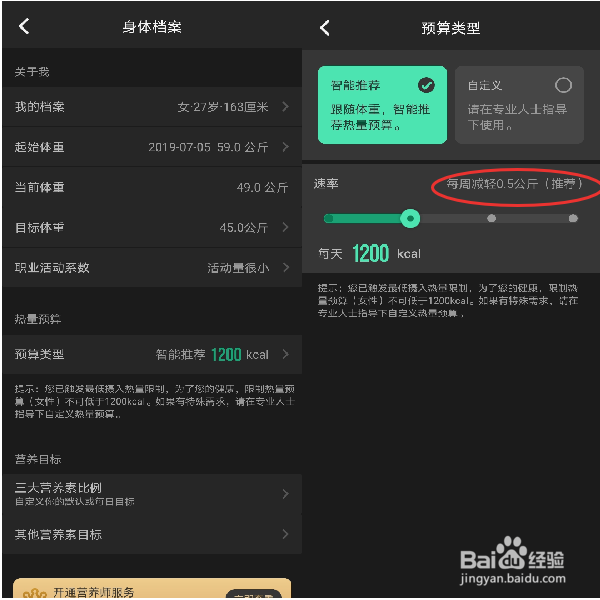Choose the 自定义 budget card

[519, 105]
